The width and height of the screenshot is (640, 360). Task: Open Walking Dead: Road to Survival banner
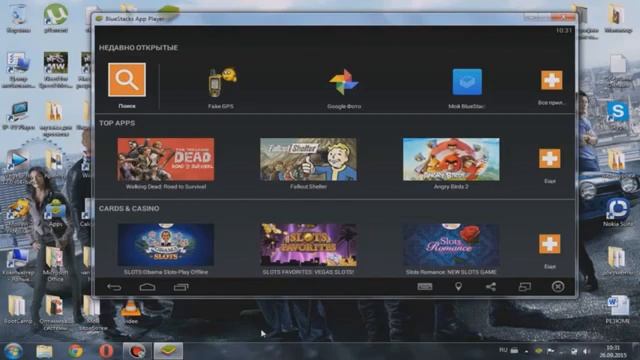(166, 159)
